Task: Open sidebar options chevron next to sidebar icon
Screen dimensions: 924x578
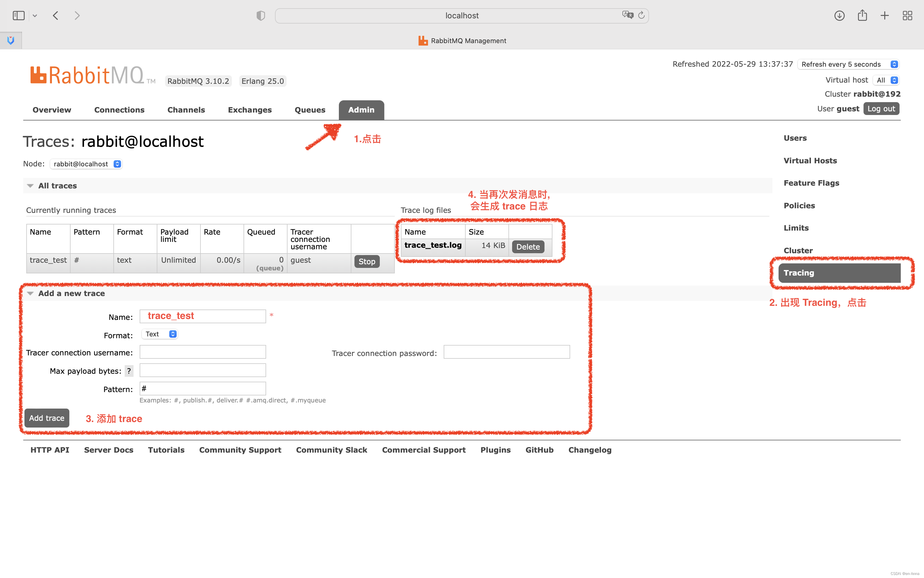Action: coord(35,16)
